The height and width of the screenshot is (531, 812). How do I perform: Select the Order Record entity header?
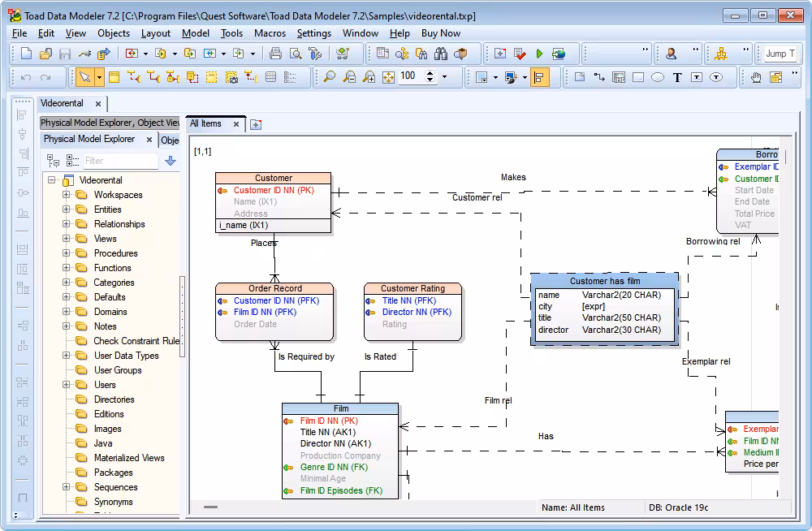point(275,288)
